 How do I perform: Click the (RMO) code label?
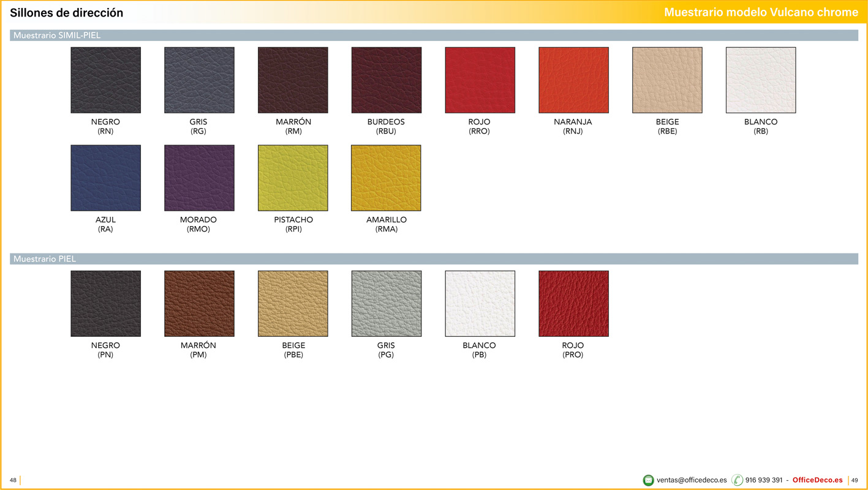point(198,229)
